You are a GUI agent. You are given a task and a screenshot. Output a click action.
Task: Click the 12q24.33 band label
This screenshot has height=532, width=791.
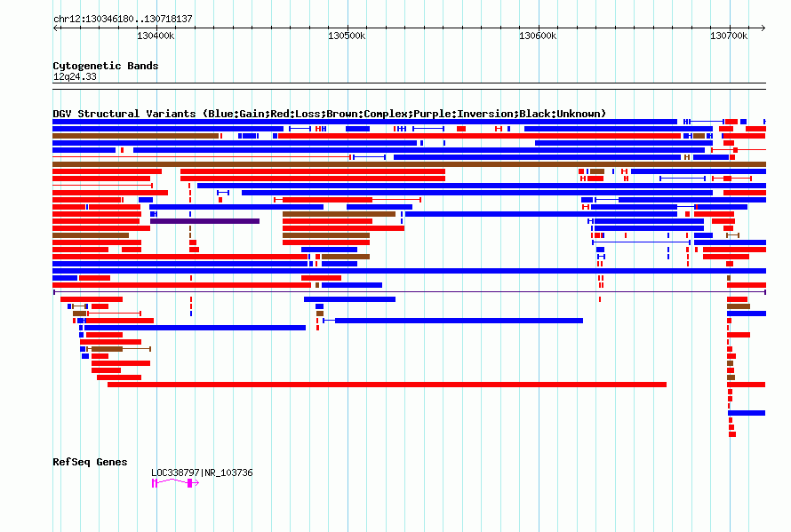[x=75, y=76]
